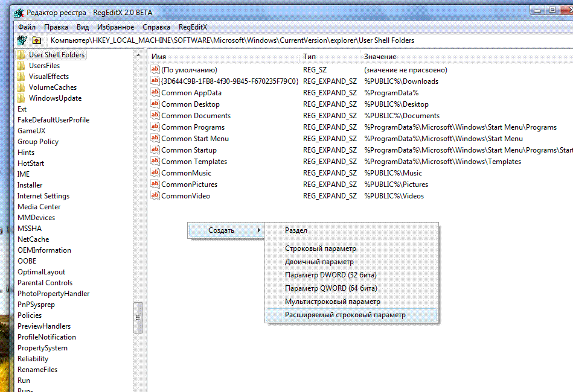
Task: Open the RegEditX menu in menu bar
Action: pos(193,27)
